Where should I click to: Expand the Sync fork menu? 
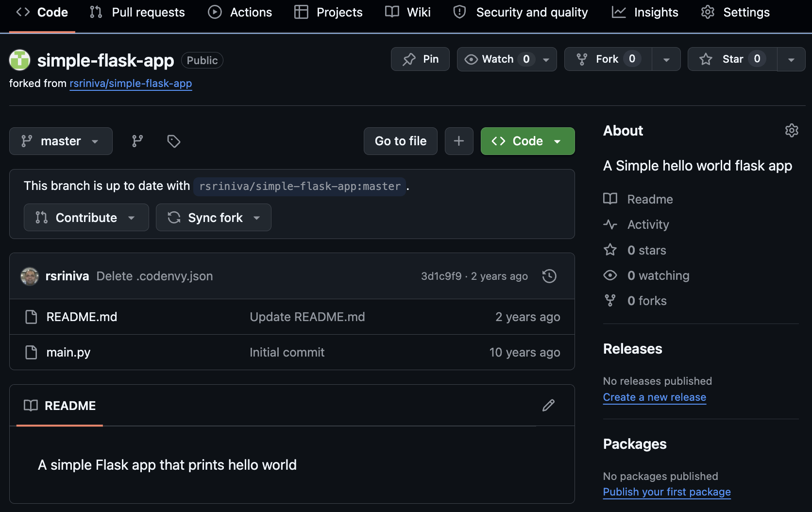pyautogui.click(x=213, y=218)
